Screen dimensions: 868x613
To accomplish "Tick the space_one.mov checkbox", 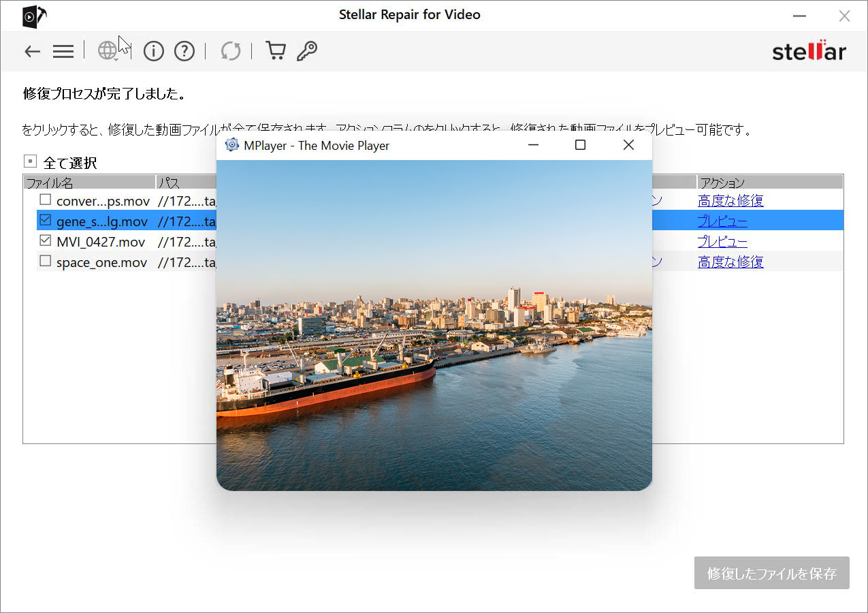I will pyautogui.click(x=45, y=262).
